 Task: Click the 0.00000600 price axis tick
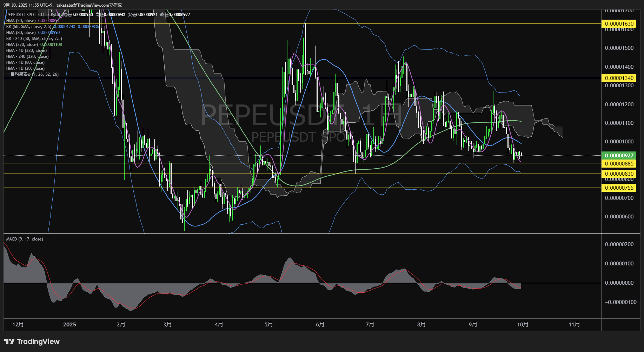tap(619, 217)
